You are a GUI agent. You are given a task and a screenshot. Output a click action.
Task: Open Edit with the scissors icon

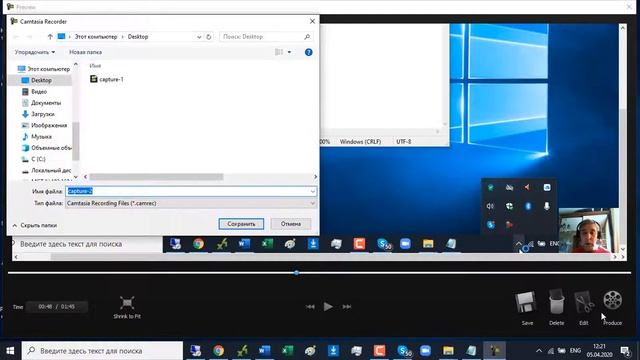584,302
